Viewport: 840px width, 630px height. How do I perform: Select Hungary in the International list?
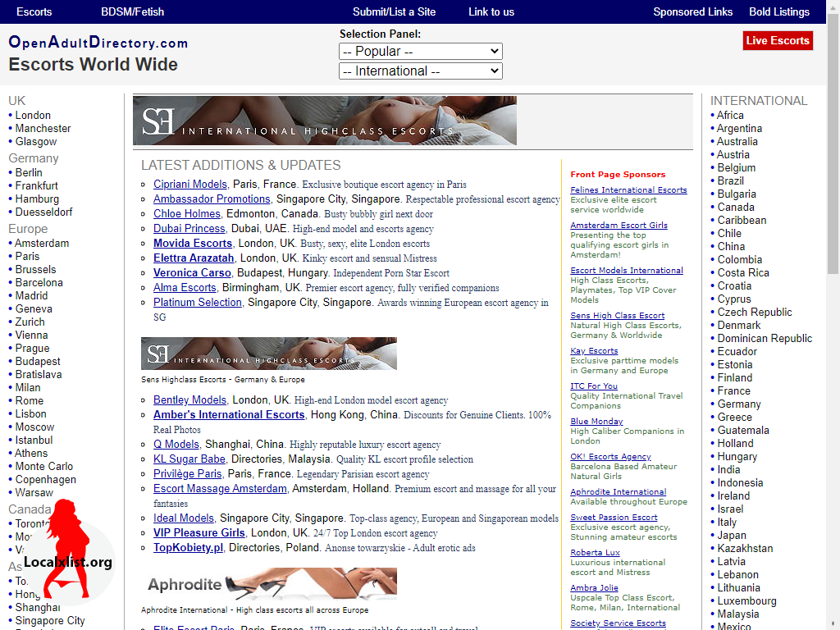coord(737,456)
